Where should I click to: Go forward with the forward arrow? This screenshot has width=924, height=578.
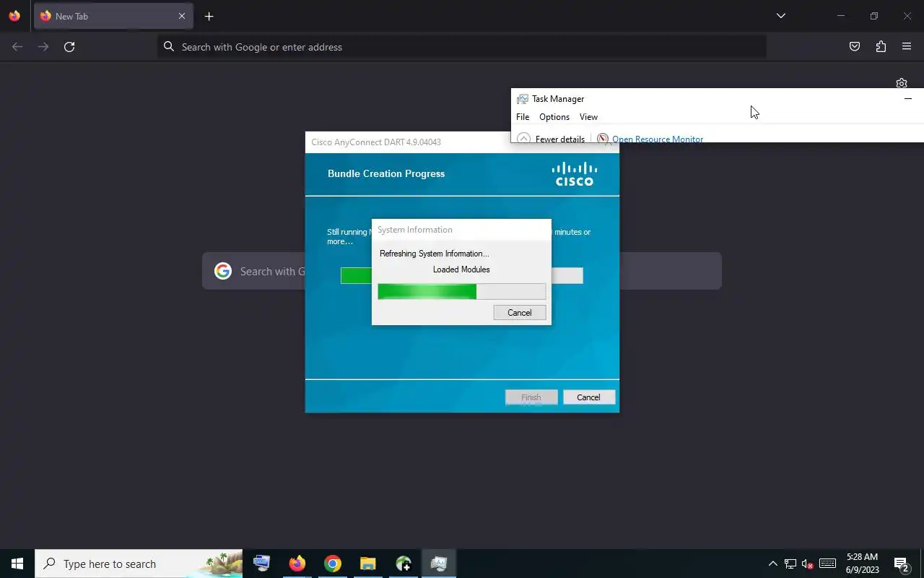[x=43, y=47]
